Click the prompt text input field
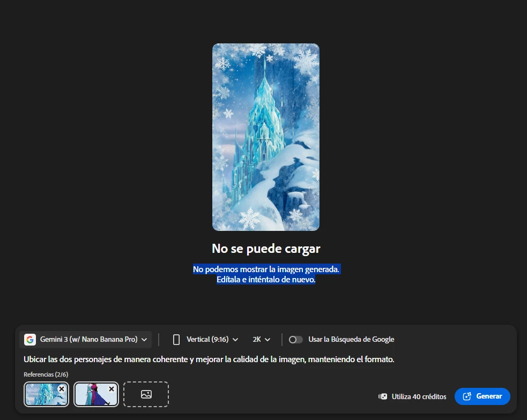The height and width of the screenshot is (420, 527). click(209, 359)
